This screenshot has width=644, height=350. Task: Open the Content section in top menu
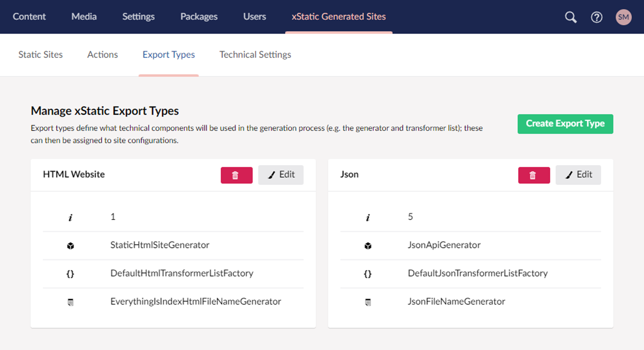point(29,17)
